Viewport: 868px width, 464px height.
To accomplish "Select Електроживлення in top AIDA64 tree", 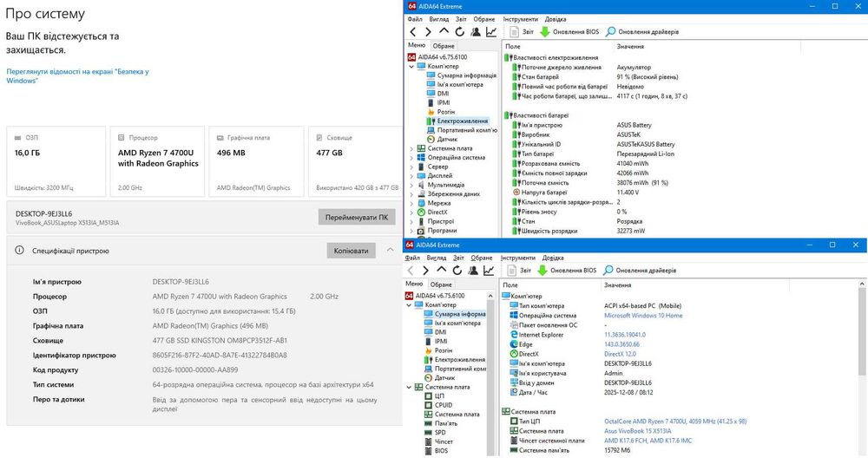I will coord(463,121).
